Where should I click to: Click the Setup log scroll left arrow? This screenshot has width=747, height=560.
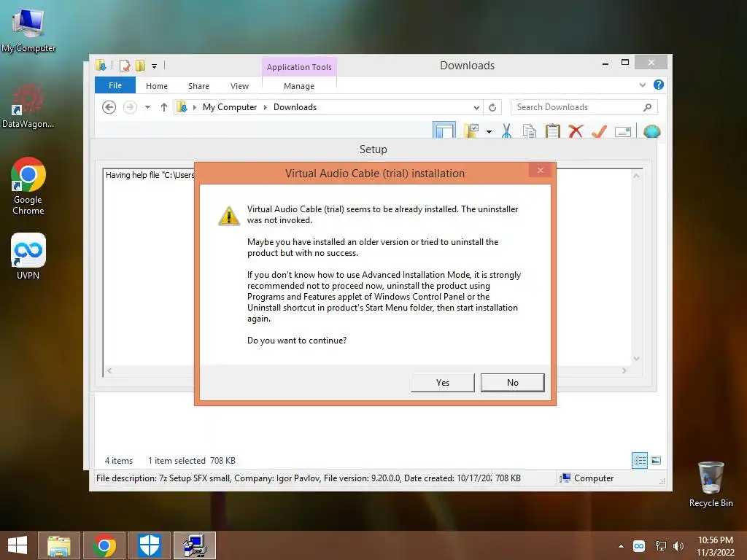pyautogui.click(x=109, y=370)
